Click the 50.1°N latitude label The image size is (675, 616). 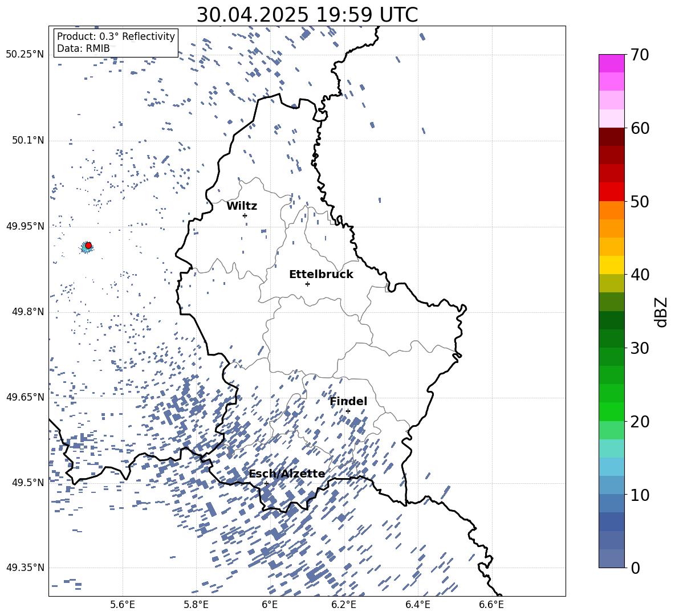(x=27, y=141)
